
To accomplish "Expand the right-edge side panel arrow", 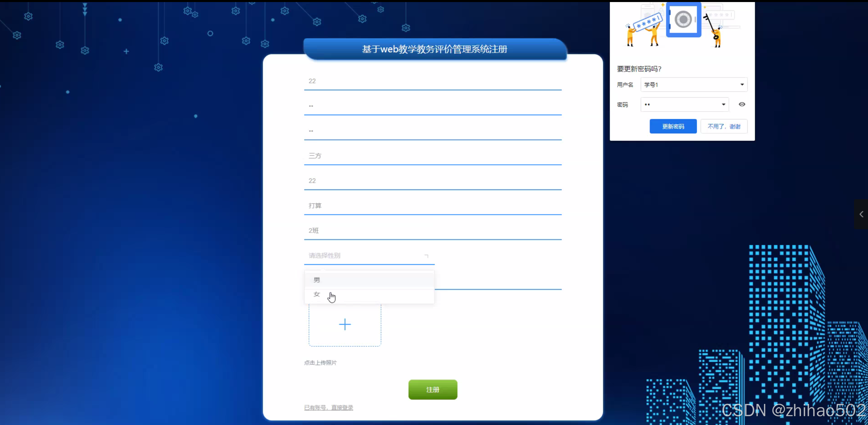I will [861, 214].
